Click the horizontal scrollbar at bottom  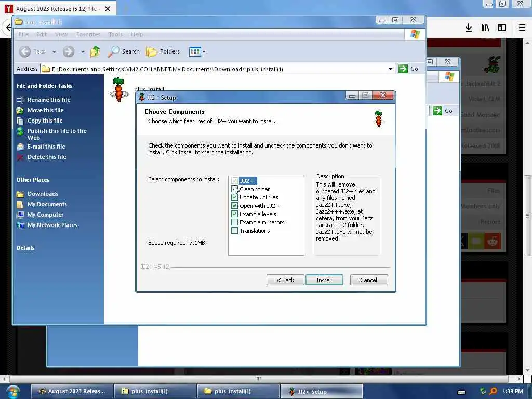coord(259,378)
